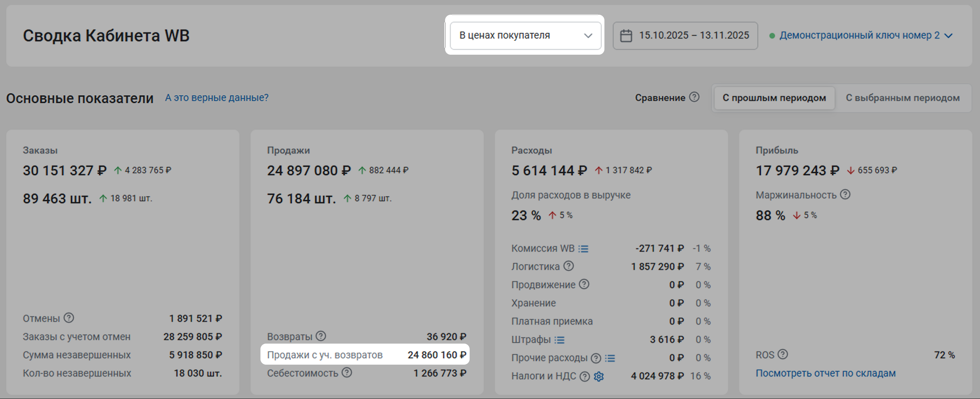The width and height of the screenshot is (980, 399).
Task: Follow the А это верные данные? link
Action: click(217, 98)
